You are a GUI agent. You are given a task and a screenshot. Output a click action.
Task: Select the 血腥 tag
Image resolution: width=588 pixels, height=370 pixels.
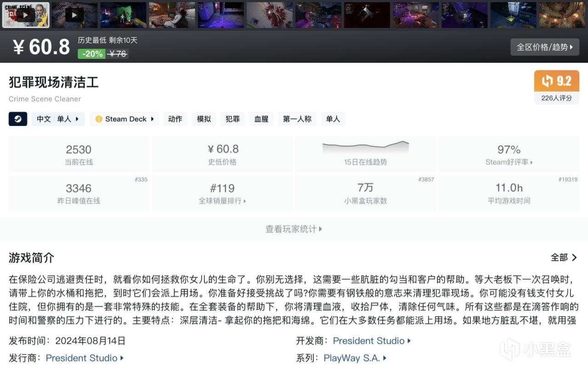tap(261, 119)
